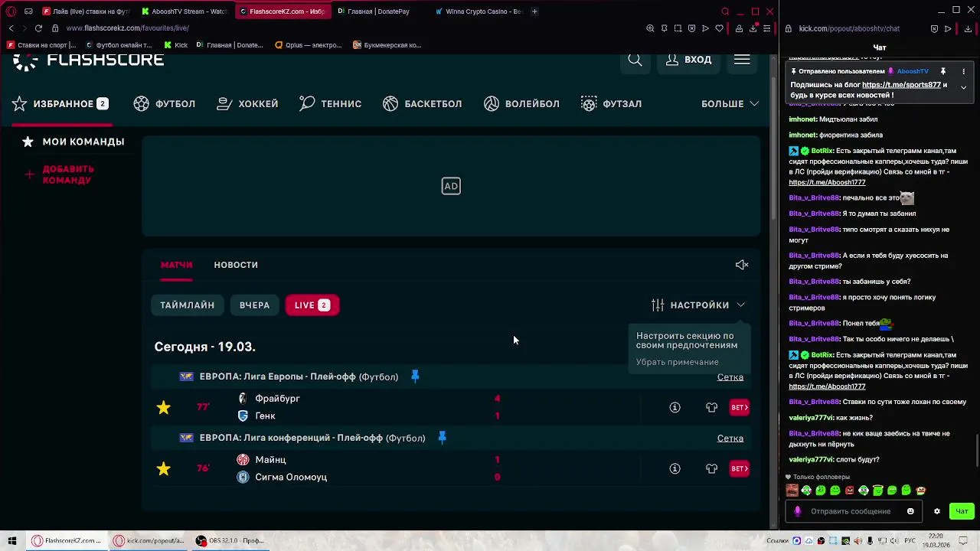Open match info for Mainz vs Sigma Olomouc

675,468
